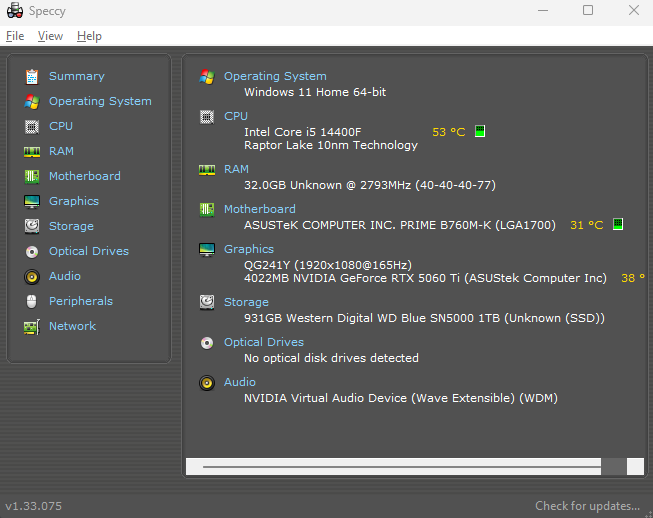Click the RAM stick icon in sidebar
Image resolution: width=653 pixels, height=518 pixels.
[32, 152]
